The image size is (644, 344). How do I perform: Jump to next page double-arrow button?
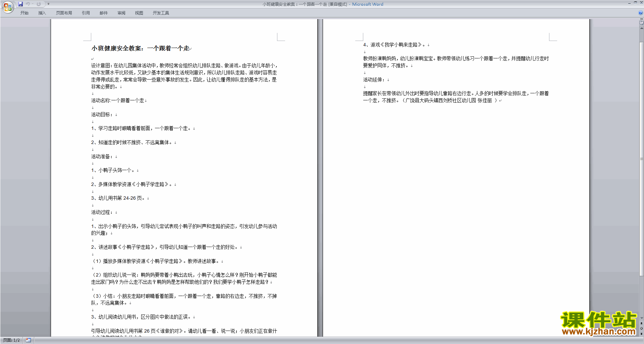641,334
